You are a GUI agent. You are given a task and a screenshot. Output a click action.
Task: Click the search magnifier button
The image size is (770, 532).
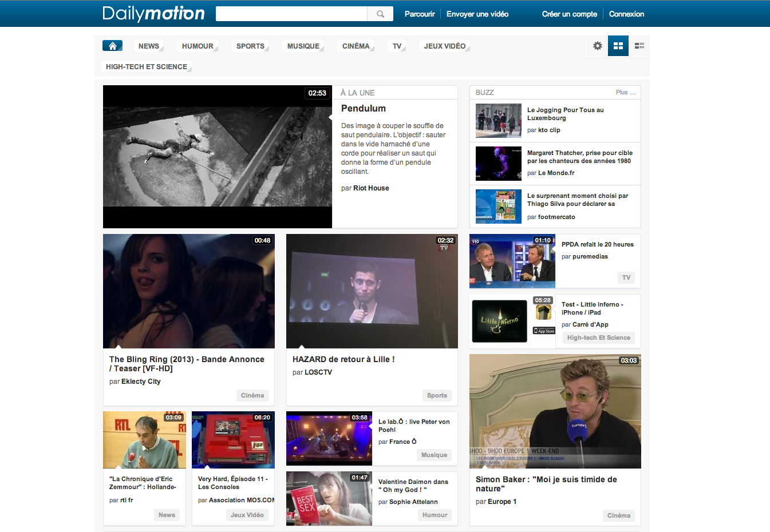(x=380, y=14)
